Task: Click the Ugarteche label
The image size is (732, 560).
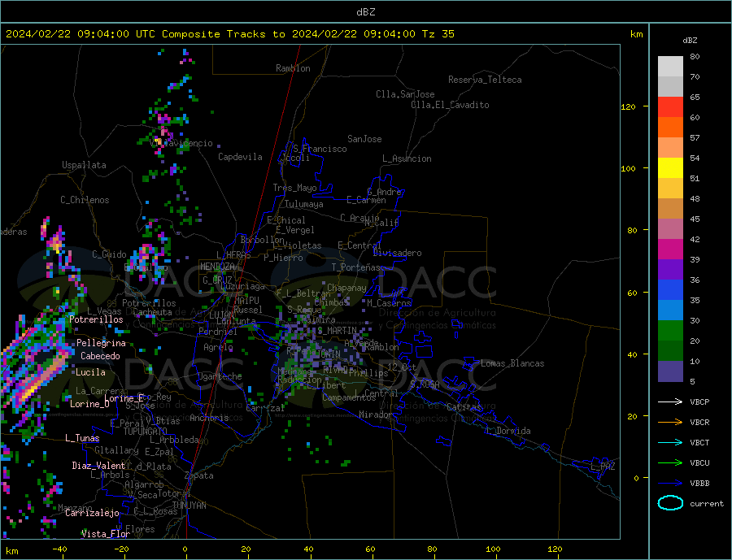Action: point(220,376)
